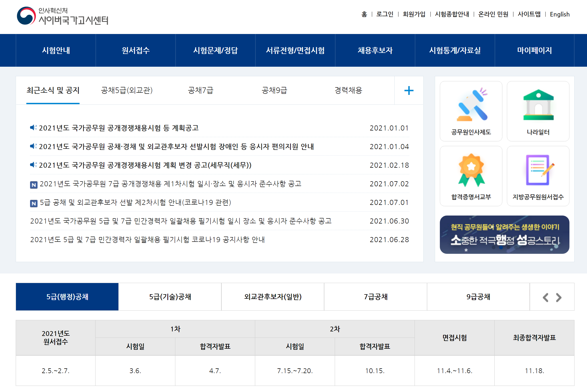Click the blue plus more icon

(409, 91)
